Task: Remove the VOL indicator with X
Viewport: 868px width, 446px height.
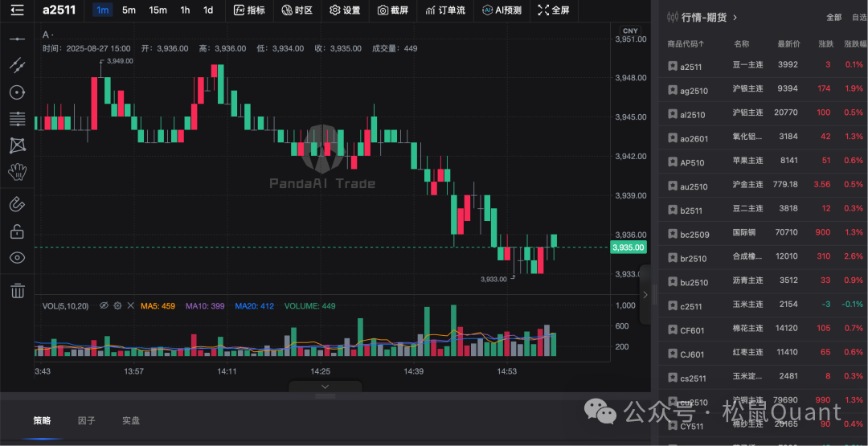Action: [131, 305]
